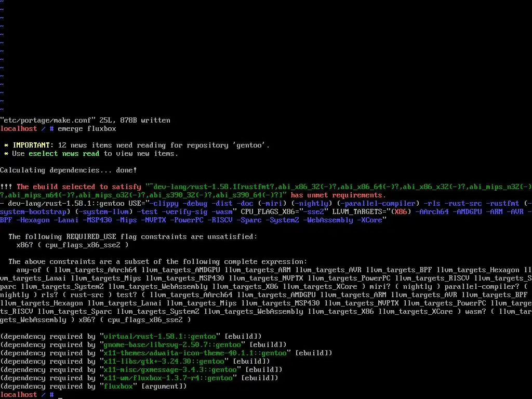Click the green 'eselect news read' text
The width and height of the screenshot is (532, 399).
coord(64,153)
